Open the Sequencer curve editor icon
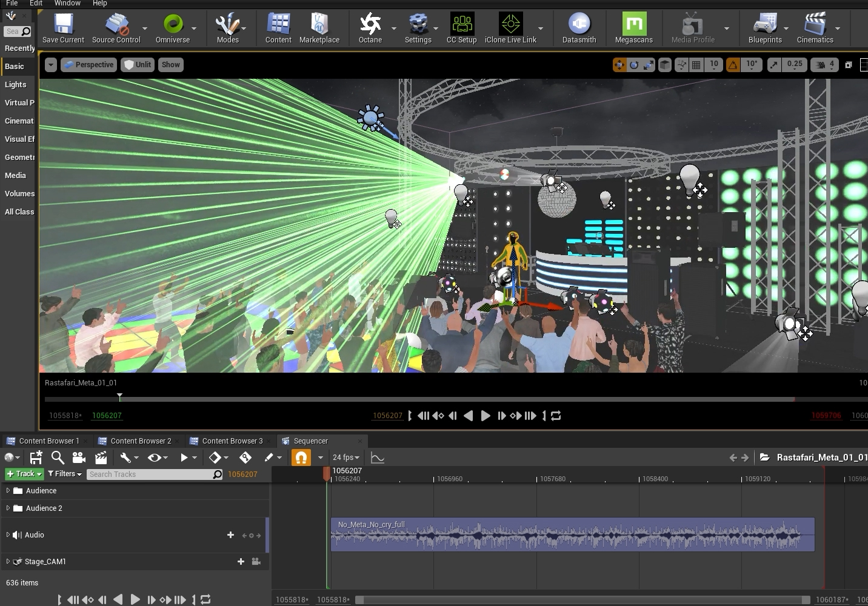This screenshot has height=606, width=868. tap(378, 458)
